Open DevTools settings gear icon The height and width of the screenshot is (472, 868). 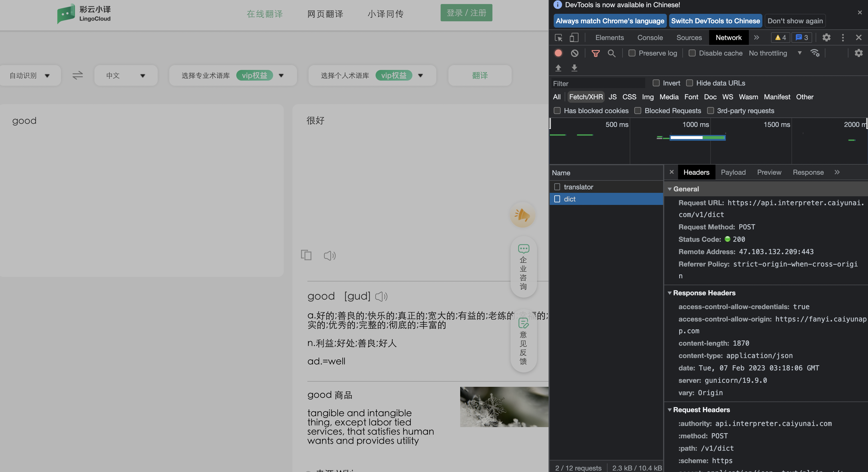[826, 37]
